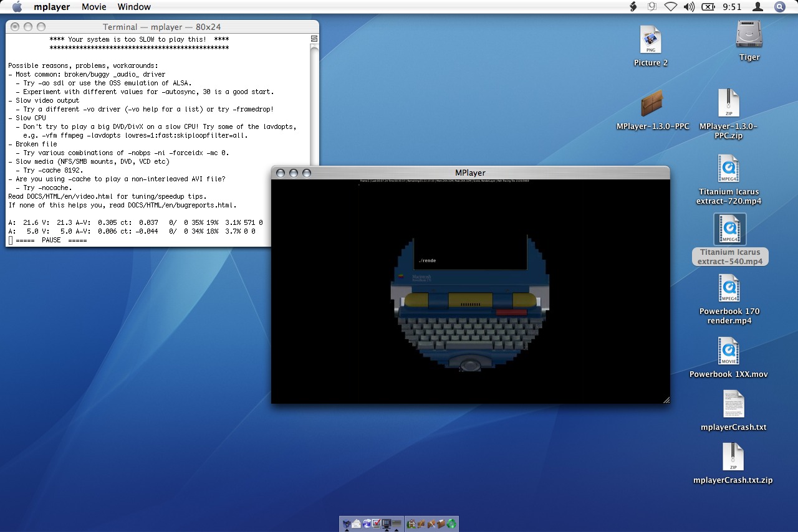Open the fast user switching menu

point(757,7)
